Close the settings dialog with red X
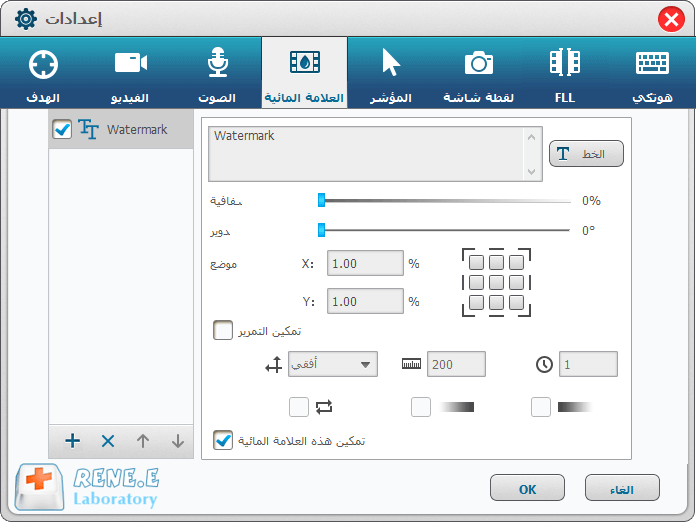The image size is (696, 522). click(x=671, y=20)
